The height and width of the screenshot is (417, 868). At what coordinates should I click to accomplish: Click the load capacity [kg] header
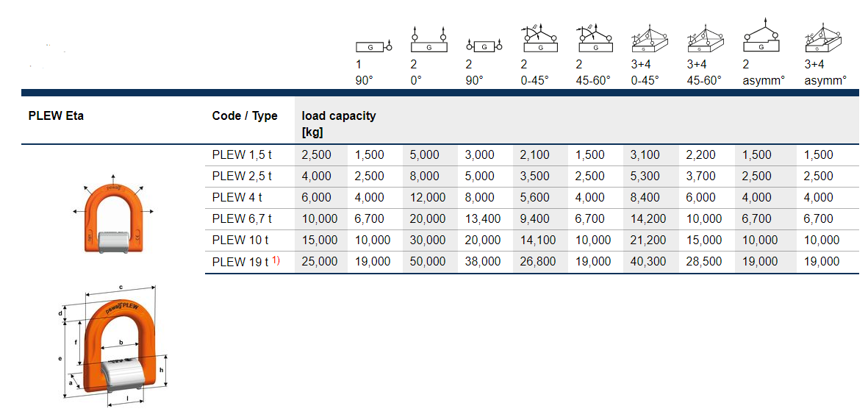click(x=338, y=124)
